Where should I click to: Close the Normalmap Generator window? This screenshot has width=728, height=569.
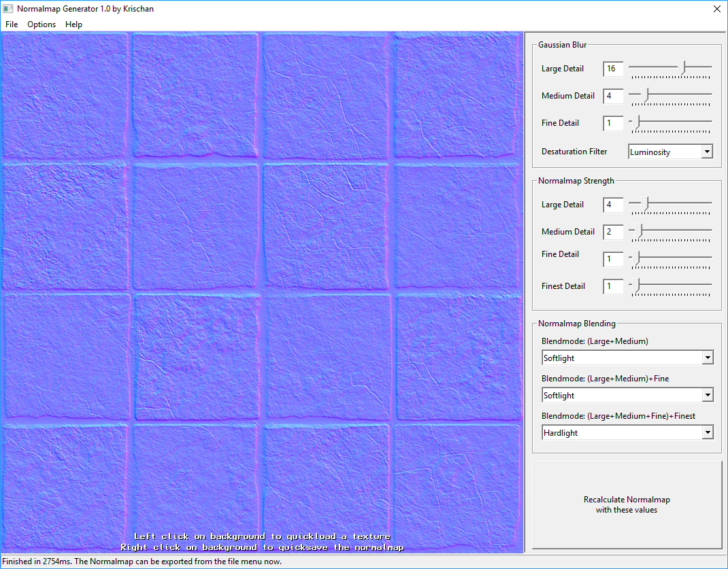(716, 9)
